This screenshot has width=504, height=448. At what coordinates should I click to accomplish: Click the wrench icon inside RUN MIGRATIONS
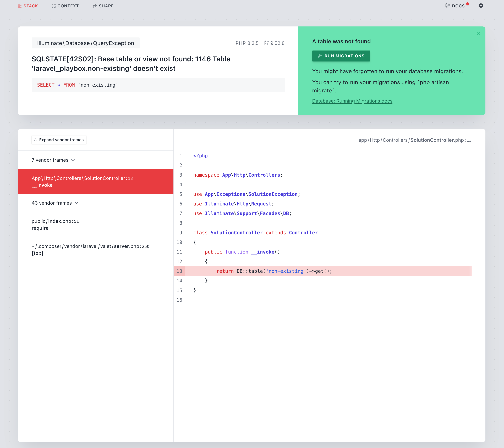(319, 56)
